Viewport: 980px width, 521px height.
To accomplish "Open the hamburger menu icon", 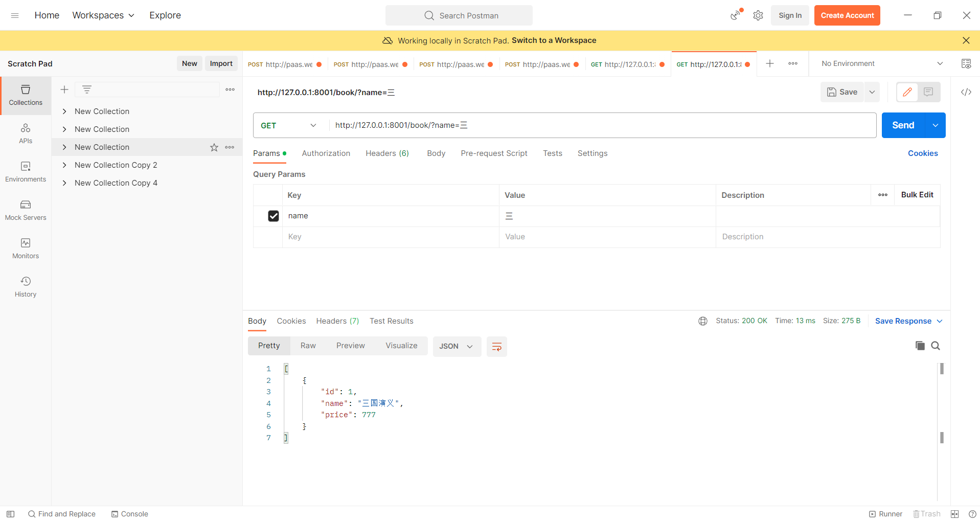I will (15, 15).
